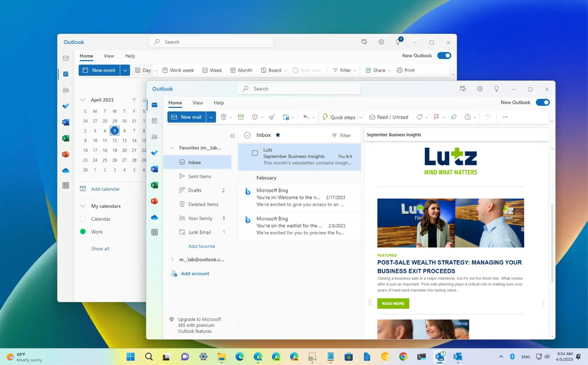Image resolution: width=588 pixels, height=365 pixels.
Task: Click Show all under My calendars
Action: 100,248
